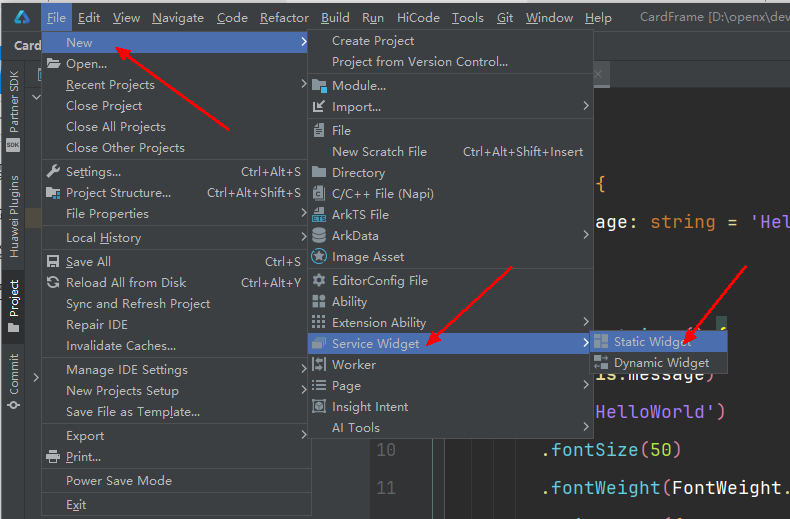Click the Static Widget icon

tap(601, 342)
